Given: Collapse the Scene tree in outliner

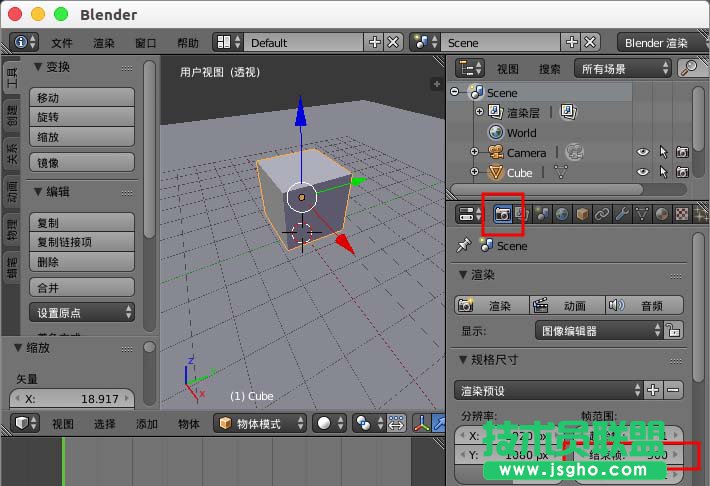Looking at the screenshot, I should pos(455,92).
